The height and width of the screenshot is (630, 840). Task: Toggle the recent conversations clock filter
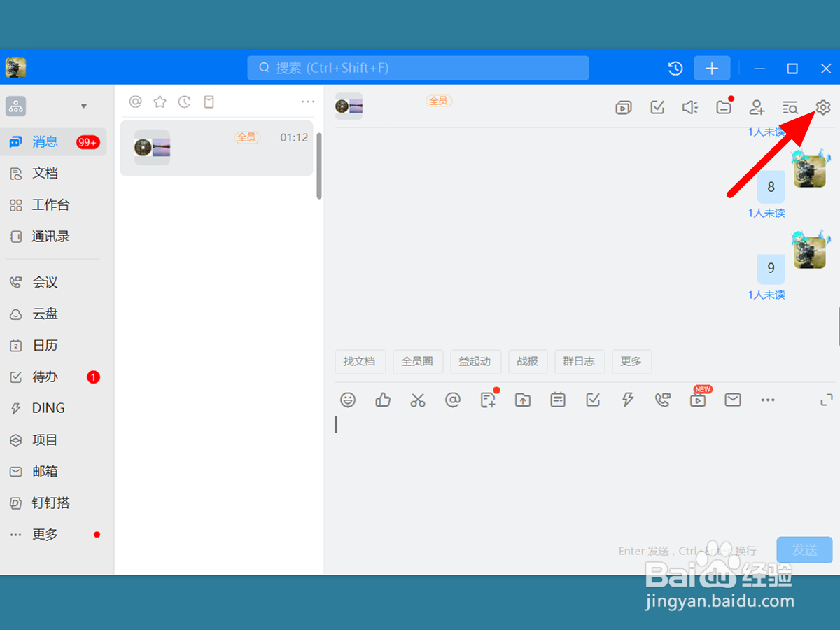pyautogui.click(x=185, y=101)
